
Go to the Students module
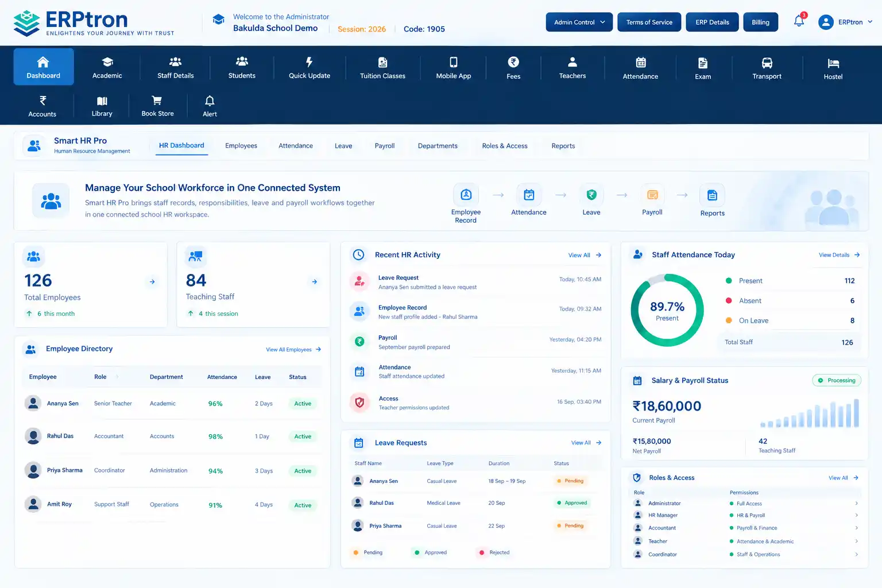click(x=242, y=67)
